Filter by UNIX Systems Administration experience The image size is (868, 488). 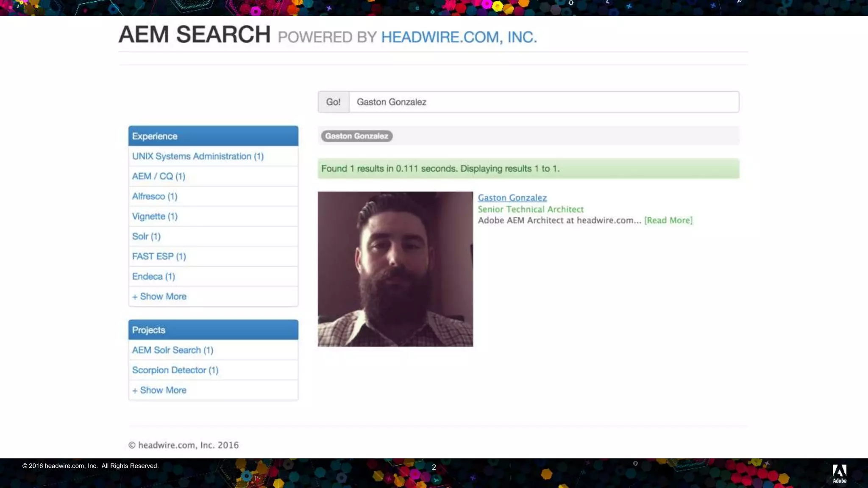click(198, 156)
